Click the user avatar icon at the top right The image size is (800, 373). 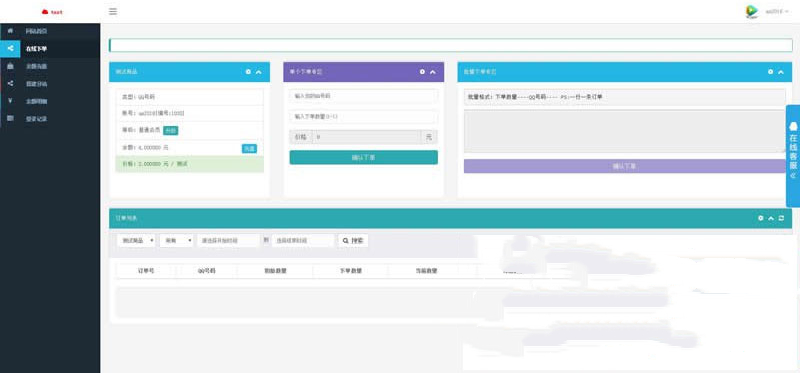coord(752,12)
